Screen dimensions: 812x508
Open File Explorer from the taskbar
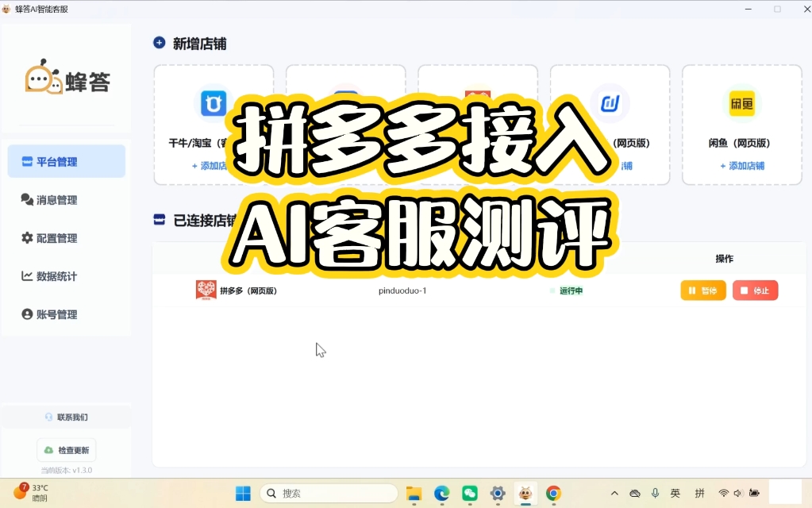coord(414,494)
